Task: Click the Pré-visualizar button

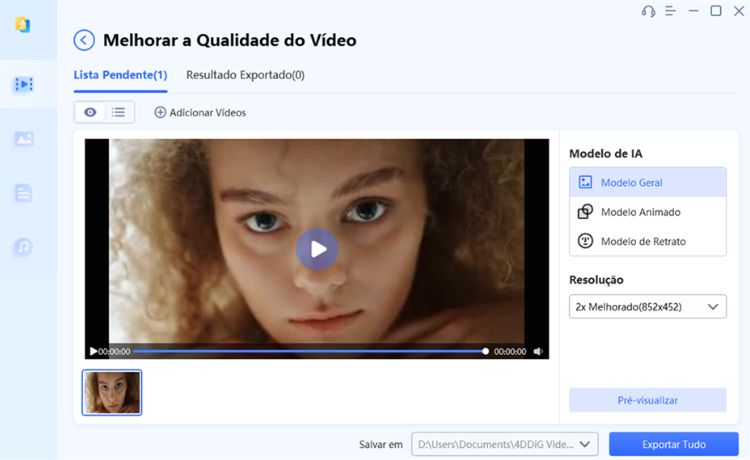Action: pos(648,400)
